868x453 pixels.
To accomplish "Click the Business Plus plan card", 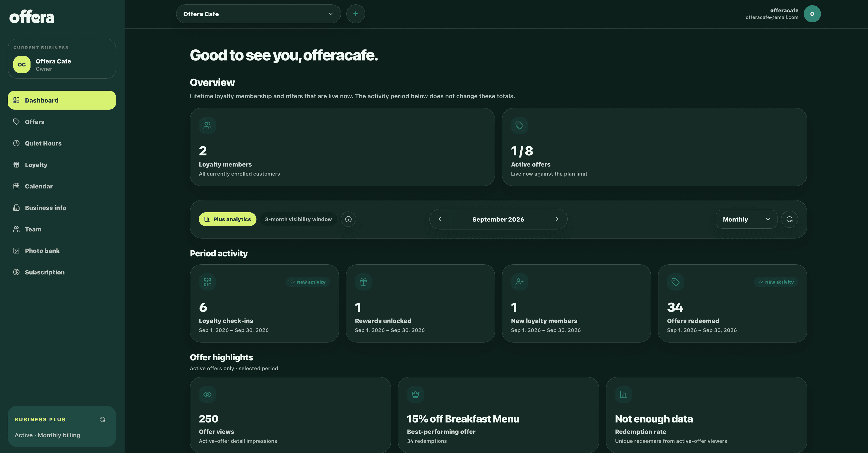I will point(62,426).
